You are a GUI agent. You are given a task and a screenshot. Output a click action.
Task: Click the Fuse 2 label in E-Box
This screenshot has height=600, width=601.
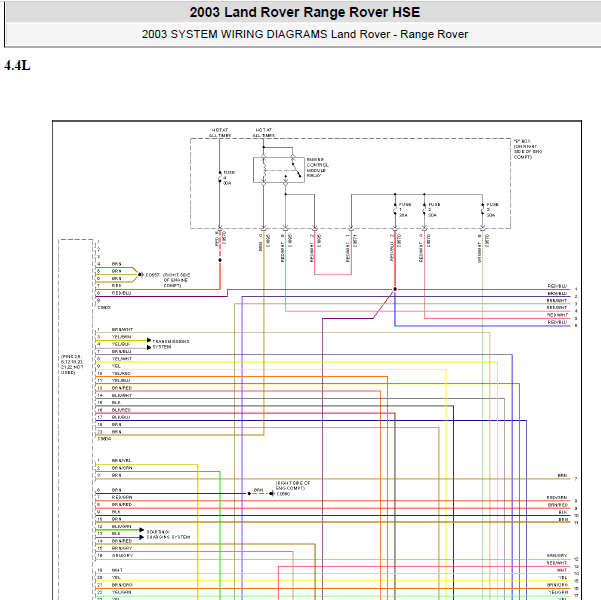[434, 210]
